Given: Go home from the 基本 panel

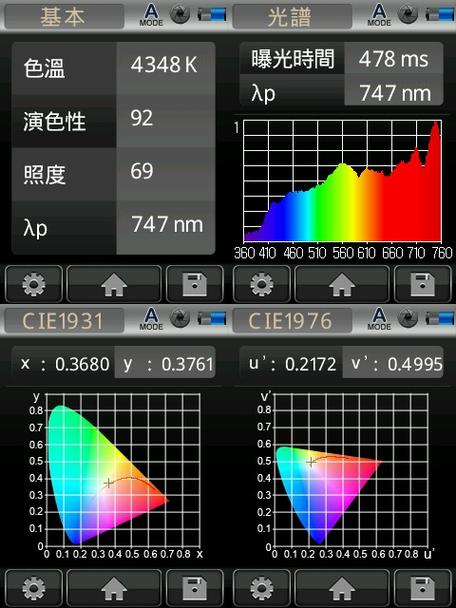Looking at the screenshot, I should pyautogui.click(x=114, y=284).
